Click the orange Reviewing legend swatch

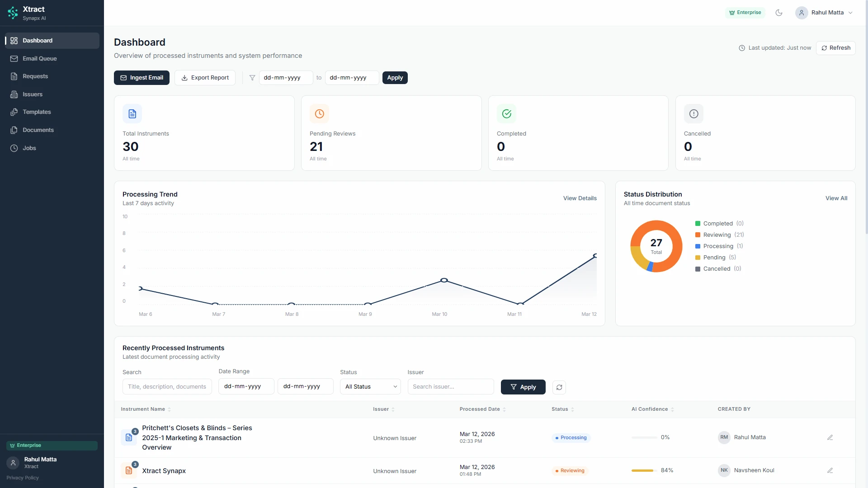(x=698, y=235)
